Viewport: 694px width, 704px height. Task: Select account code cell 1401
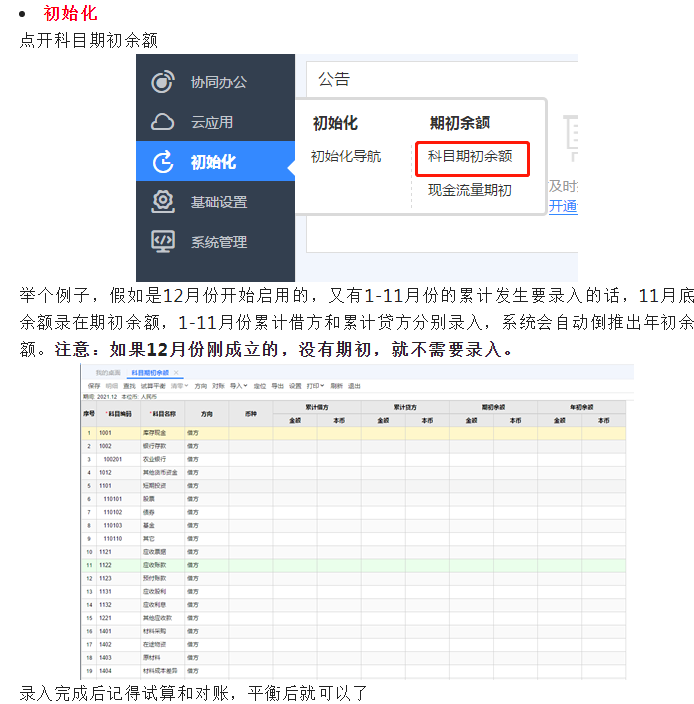[119, 631]
